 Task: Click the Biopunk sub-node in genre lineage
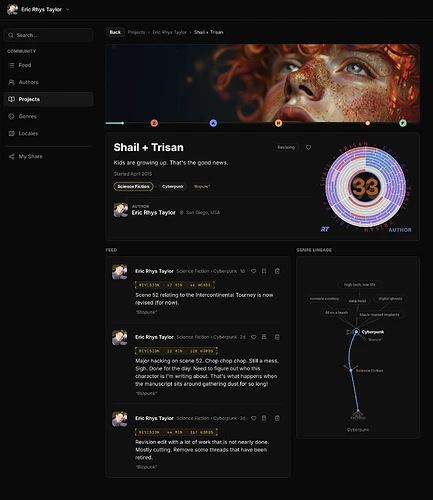[x=375, y=340]
